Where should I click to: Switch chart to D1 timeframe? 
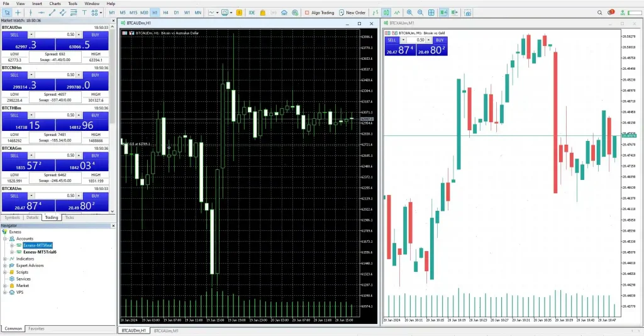pyautogui.click(x=176, y=13)
